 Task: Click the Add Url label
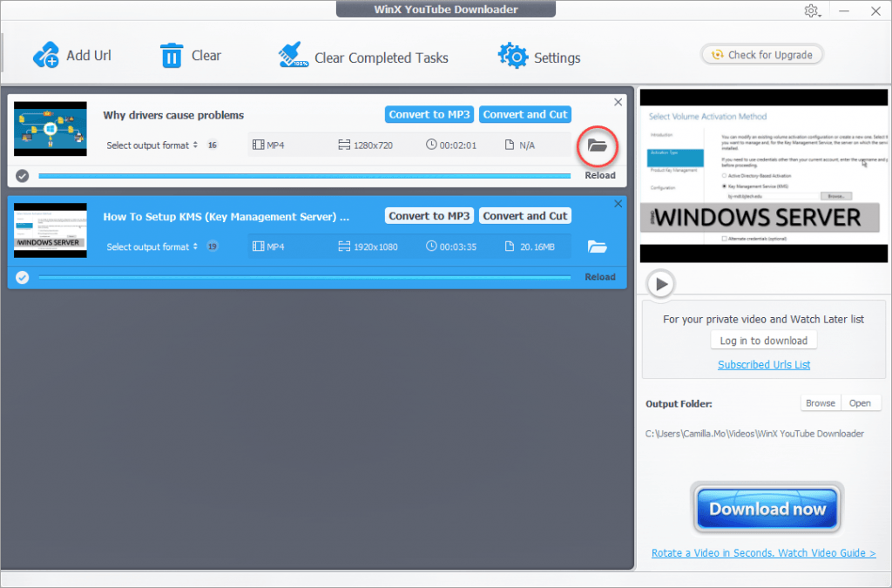tap(89, 55)
